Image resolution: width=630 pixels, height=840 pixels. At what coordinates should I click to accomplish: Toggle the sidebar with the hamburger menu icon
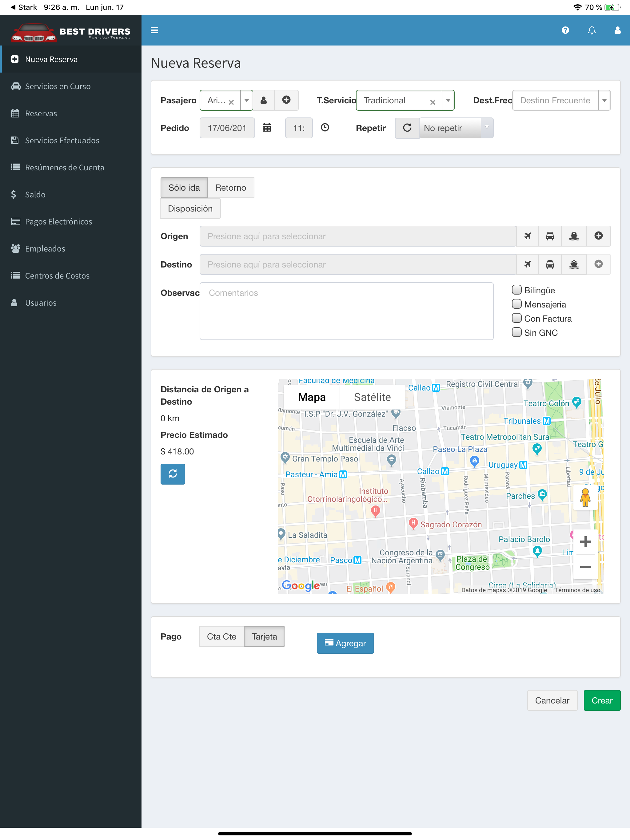(154, 30)
